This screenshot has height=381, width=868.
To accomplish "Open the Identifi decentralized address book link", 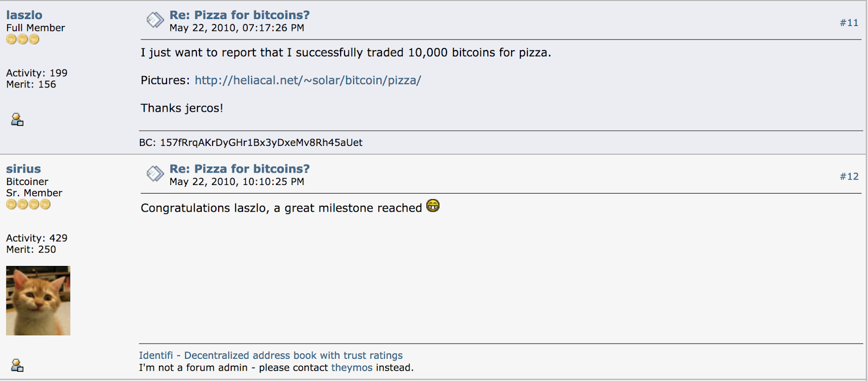I will pos(271,355).
